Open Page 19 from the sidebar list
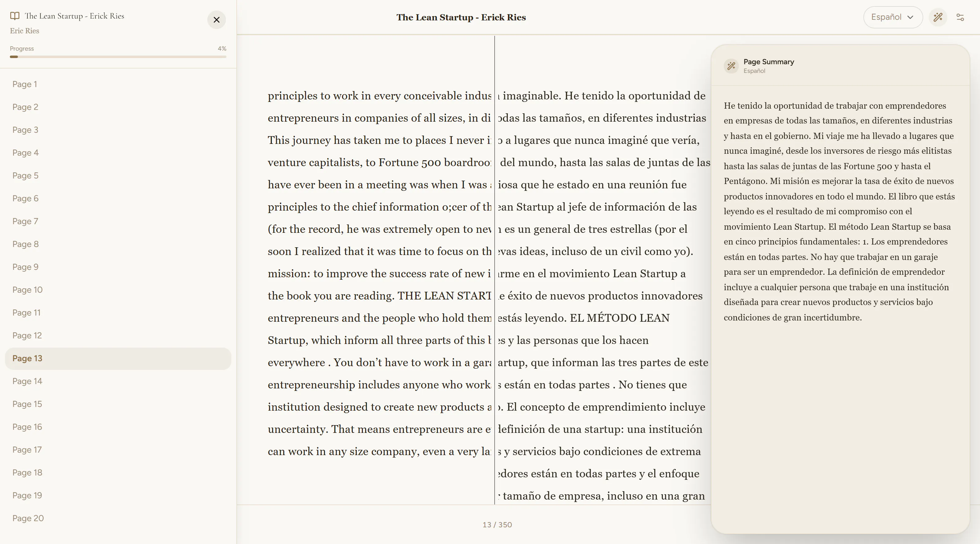980x544 pixels. (x=118, y=495)
